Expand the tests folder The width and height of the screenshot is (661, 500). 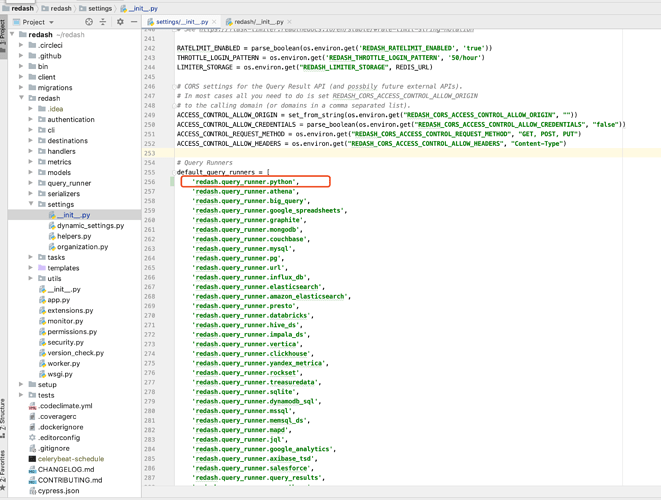[21, 395]
